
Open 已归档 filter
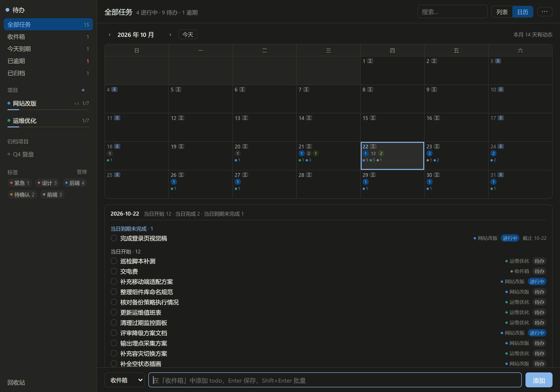tap(48, 73)
